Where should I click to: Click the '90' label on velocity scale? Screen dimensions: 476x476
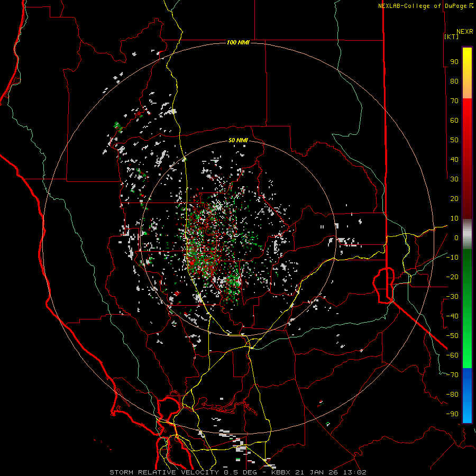pyautogui.click(x=454, y=62)
